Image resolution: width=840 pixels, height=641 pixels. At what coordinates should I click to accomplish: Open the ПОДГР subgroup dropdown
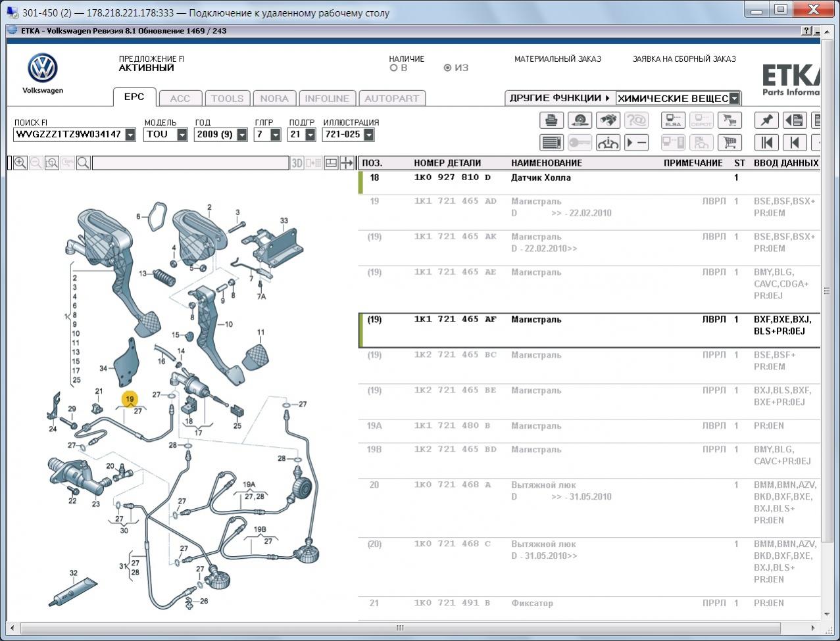309,135
